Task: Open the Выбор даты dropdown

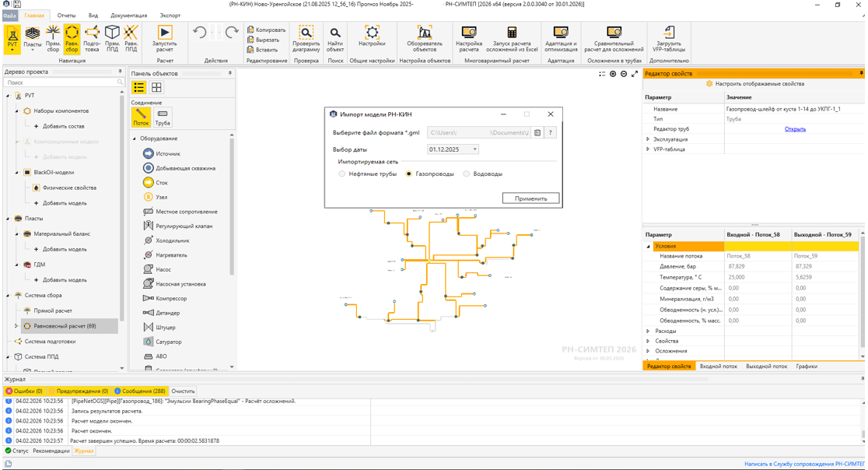Action: (x=453, y=149)
